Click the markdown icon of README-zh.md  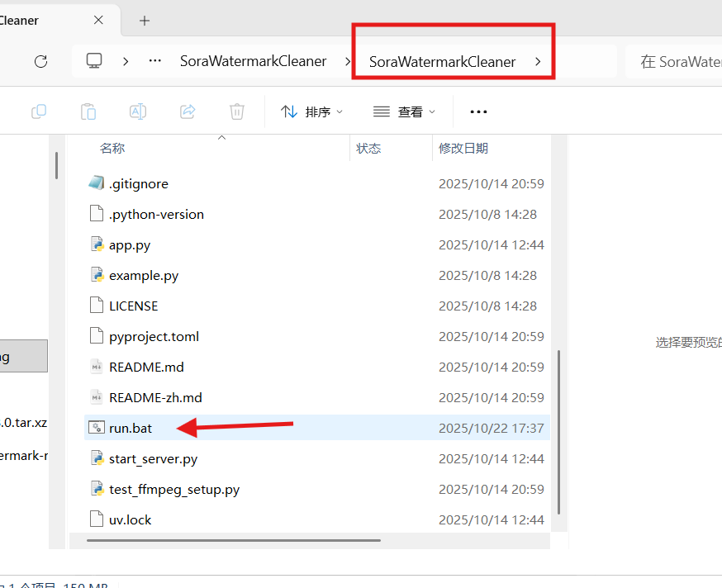97,397
